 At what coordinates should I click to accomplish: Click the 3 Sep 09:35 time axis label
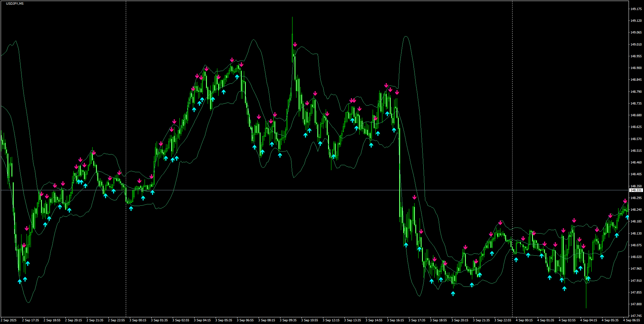tap(288, 320)
